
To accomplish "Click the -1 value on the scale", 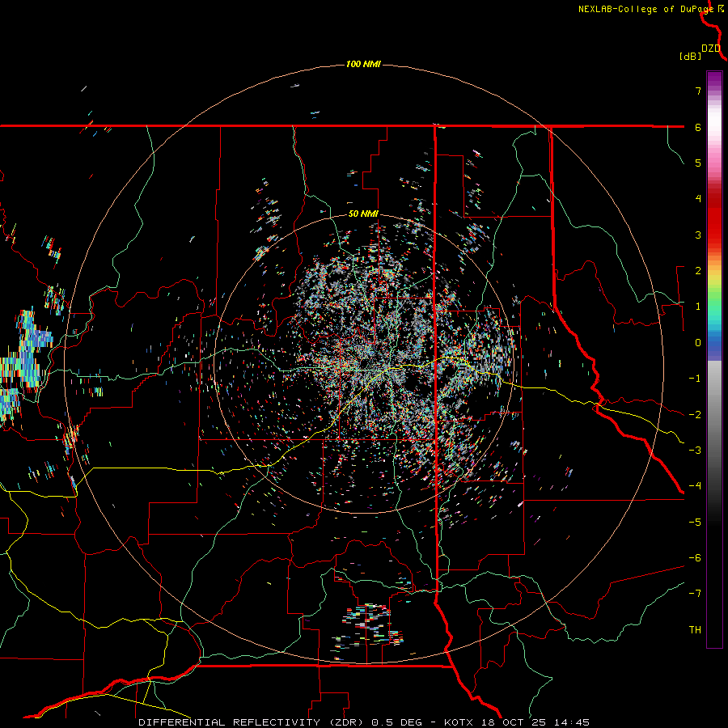I will click(x=695, y=379).
